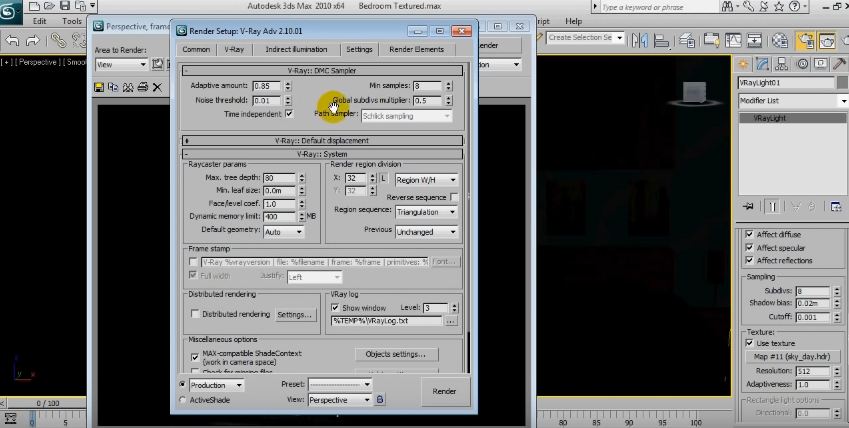Toggle MAX-compatible ShadeContext checkbox
This screenshot has width=849, height=428.
pos(195,357)
